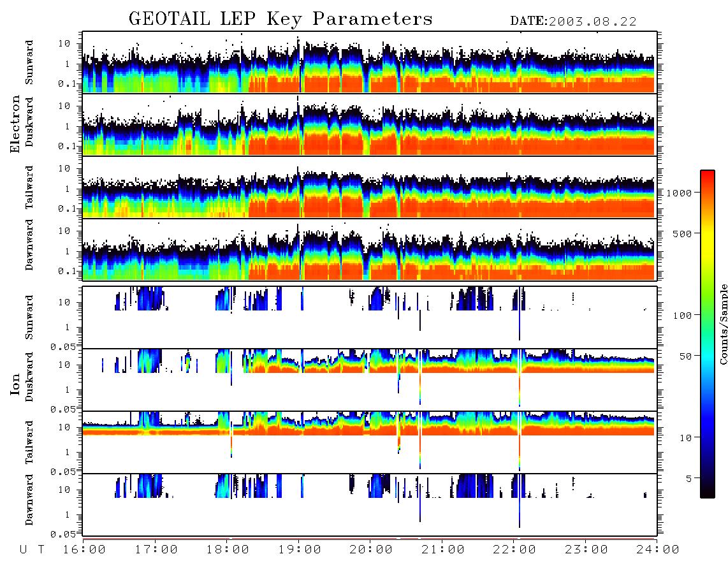
Task: Click the '10' tick of Electron Duskward panel
Action: click(x=64, y=106)
